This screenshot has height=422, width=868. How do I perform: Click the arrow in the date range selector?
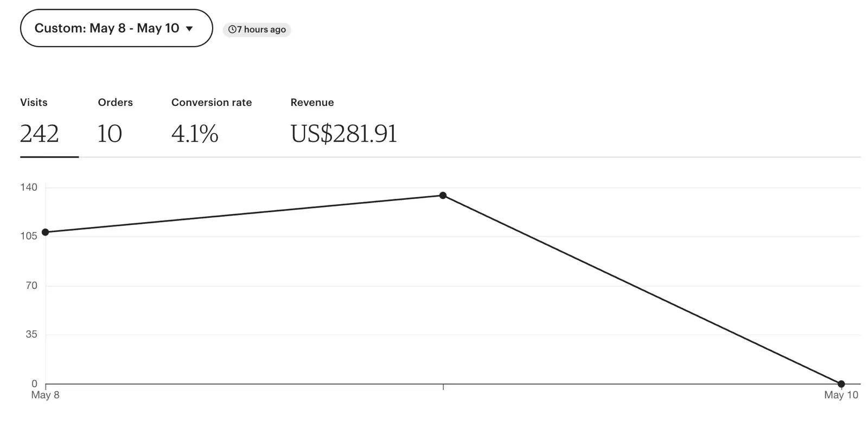[189, 29]
